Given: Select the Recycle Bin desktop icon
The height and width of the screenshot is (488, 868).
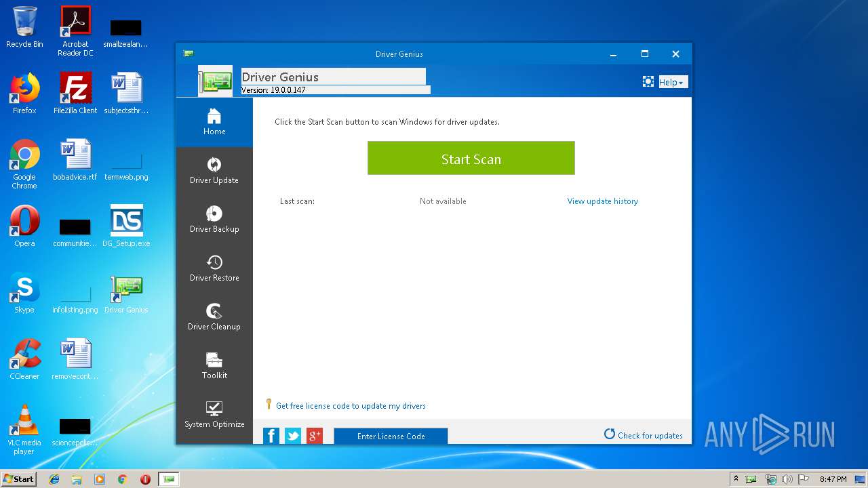Looking at the screenshot, I should [x=24, y=28].
